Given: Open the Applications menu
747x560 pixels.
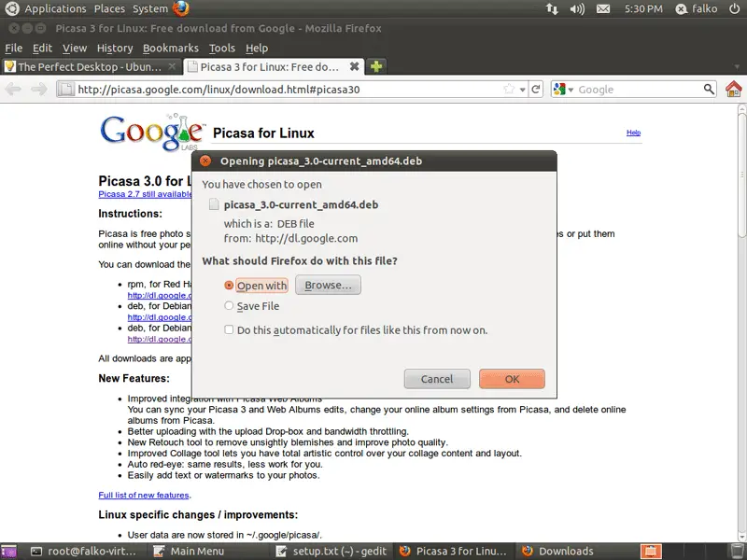Looking at the screenshot, I should 55,8.
